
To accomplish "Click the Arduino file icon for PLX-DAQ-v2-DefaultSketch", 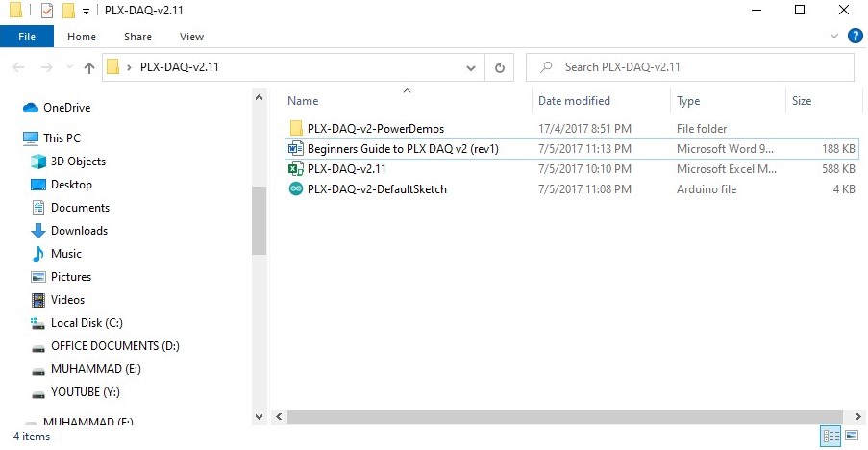I will pyautogui.click(x=296, y=189).
